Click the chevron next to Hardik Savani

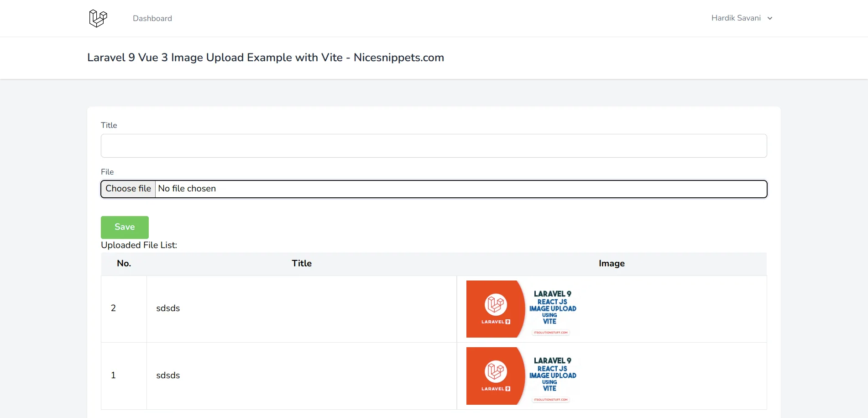click(x=770, y=18)
